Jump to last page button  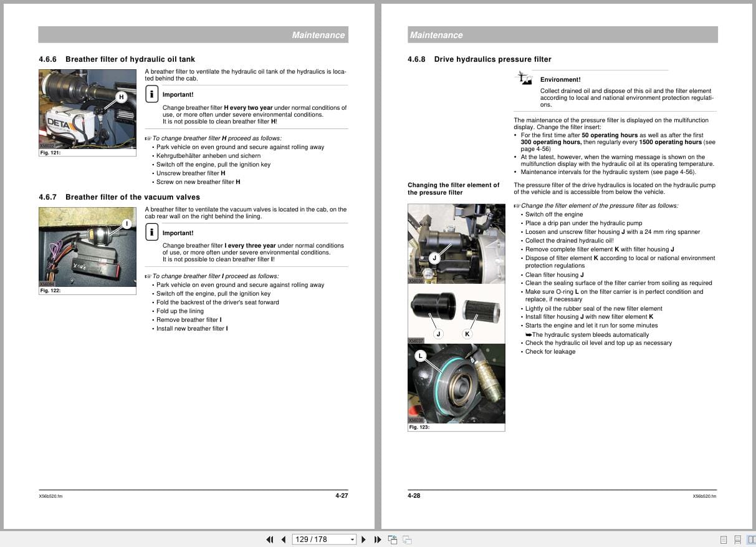click(x=377, y=540)
